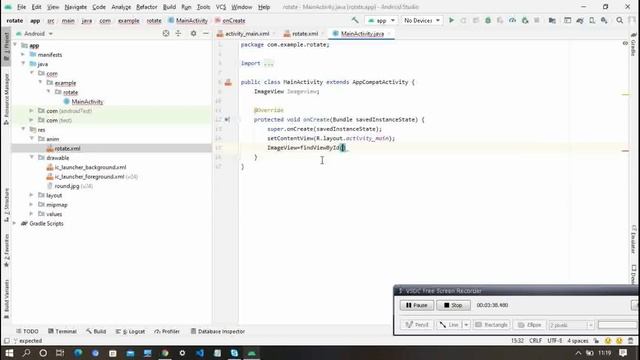Expand the values folder
This screenshot has width=640, height=360.
click(x=31, y=214)
